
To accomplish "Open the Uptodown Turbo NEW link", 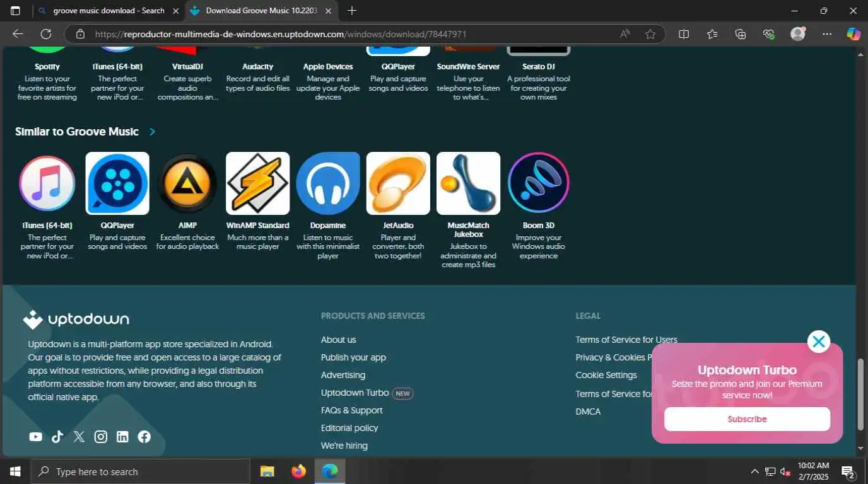I will (x=367, y=393).
